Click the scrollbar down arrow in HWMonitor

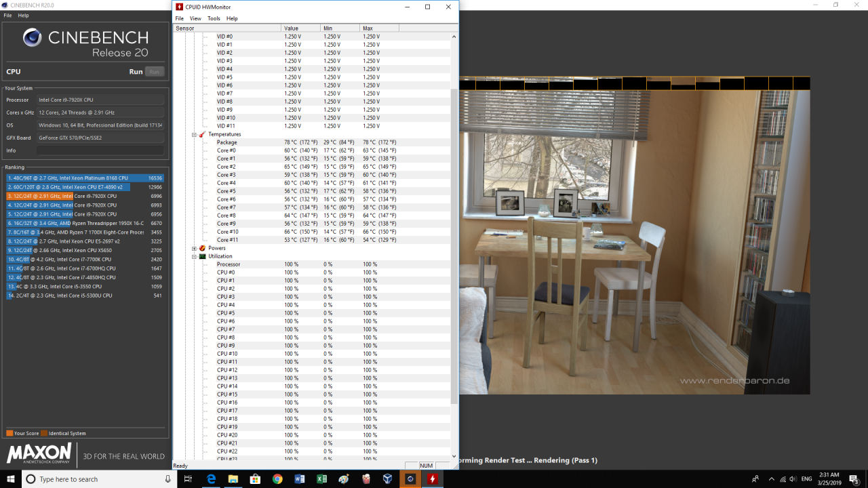click(x=454, y=456)
